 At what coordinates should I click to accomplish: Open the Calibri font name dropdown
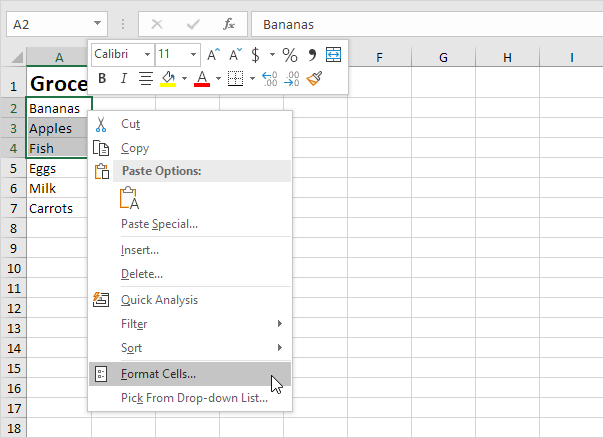147,54
